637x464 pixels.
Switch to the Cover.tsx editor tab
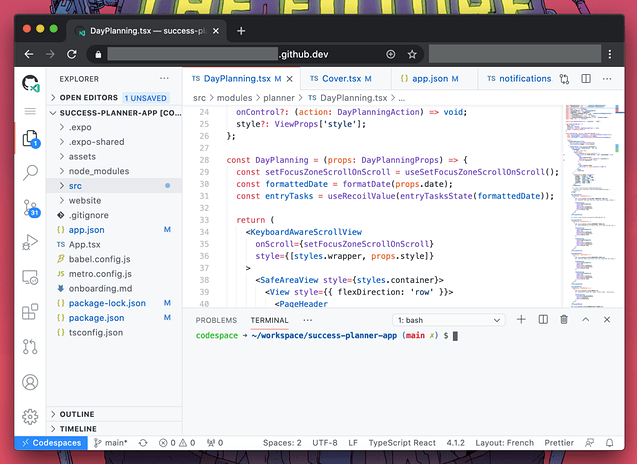pyautogui.click(x=345, y=78)
